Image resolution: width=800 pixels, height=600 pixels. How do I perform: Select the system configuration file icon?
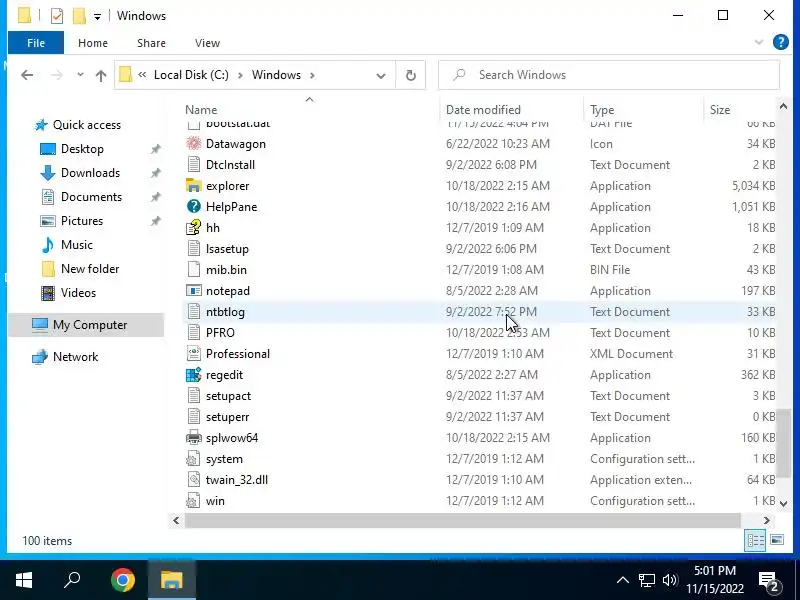tap(193, 459)
